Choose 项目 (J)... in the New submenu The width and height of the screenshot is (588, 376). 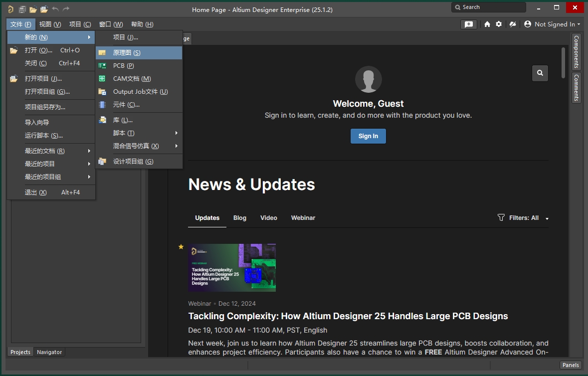coord(139,37)
